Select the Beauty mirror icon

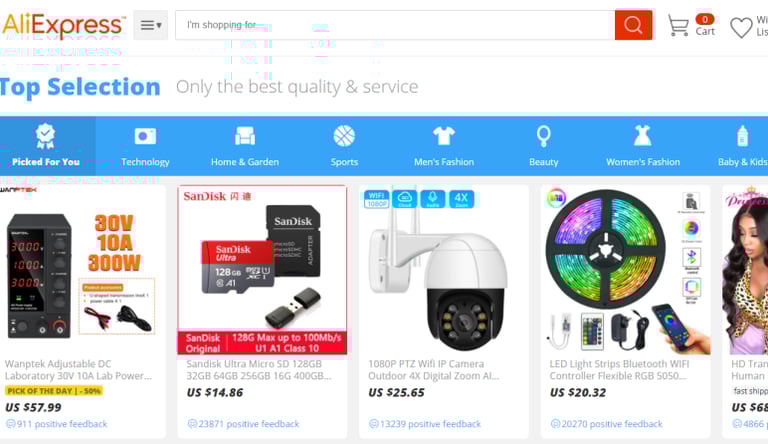pos(543,136)
